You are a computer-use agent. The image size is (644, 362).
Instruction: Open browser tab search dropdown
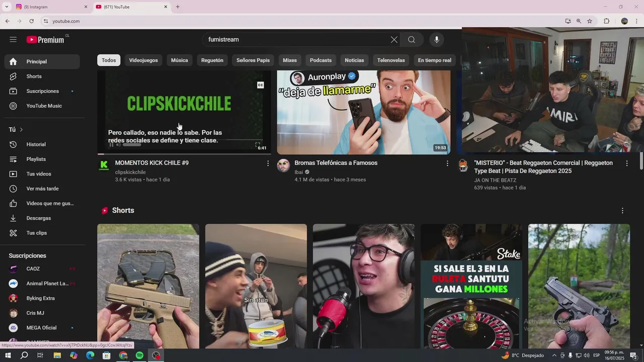point(7,7)
